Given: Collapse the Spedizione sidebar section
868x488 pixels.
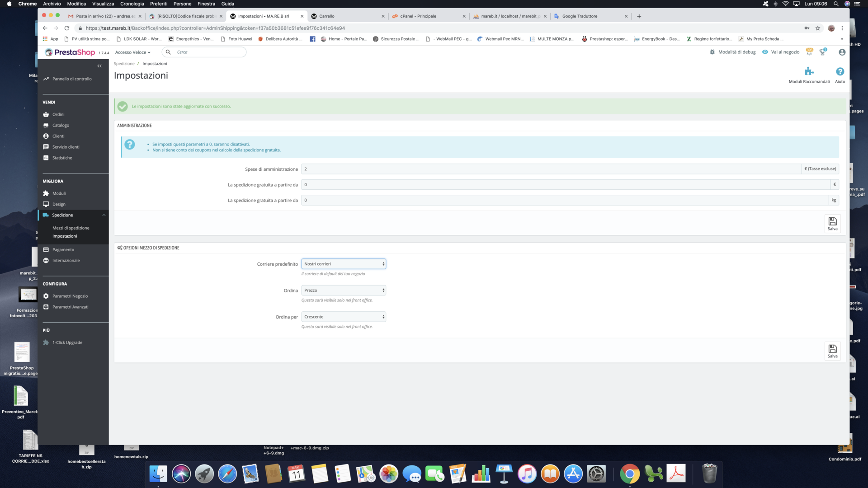Looking at the screenshot, I should click(104, 215).
